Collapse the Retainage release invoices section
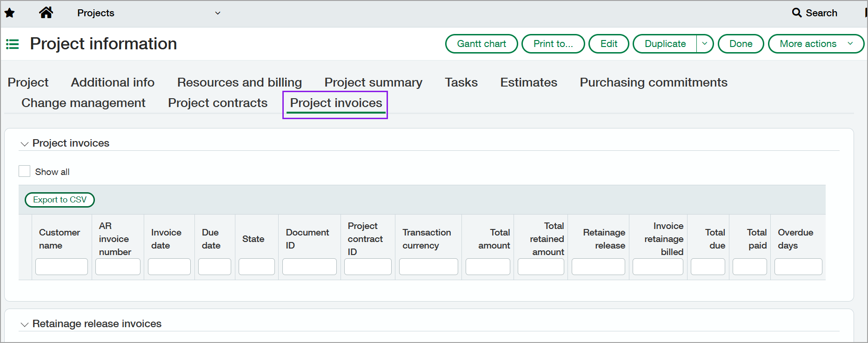The image size is (868, 343). tap(25, 324)
